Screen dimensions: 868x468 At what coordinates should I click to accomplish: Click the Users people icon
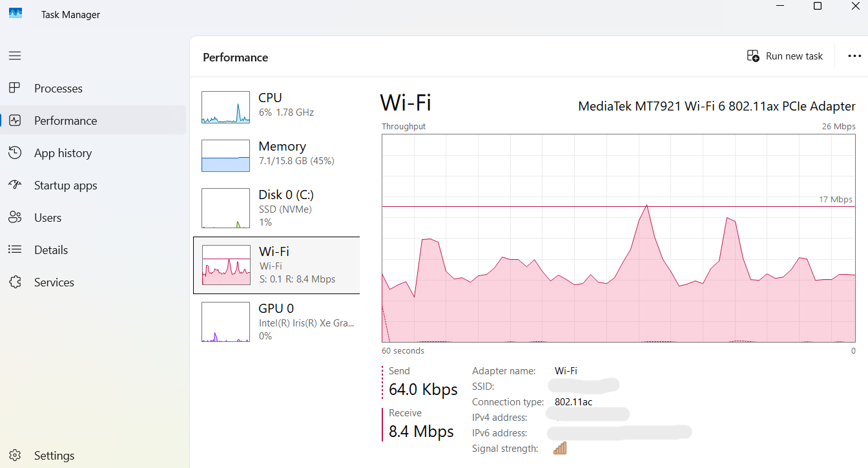15,218
